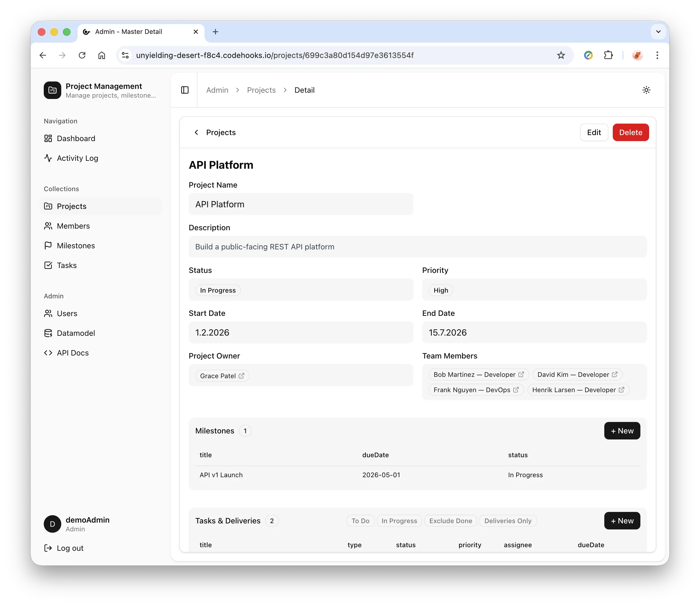Open the Chrome three-dot menu
700x606 pixels.
click(x=657, y=55)
